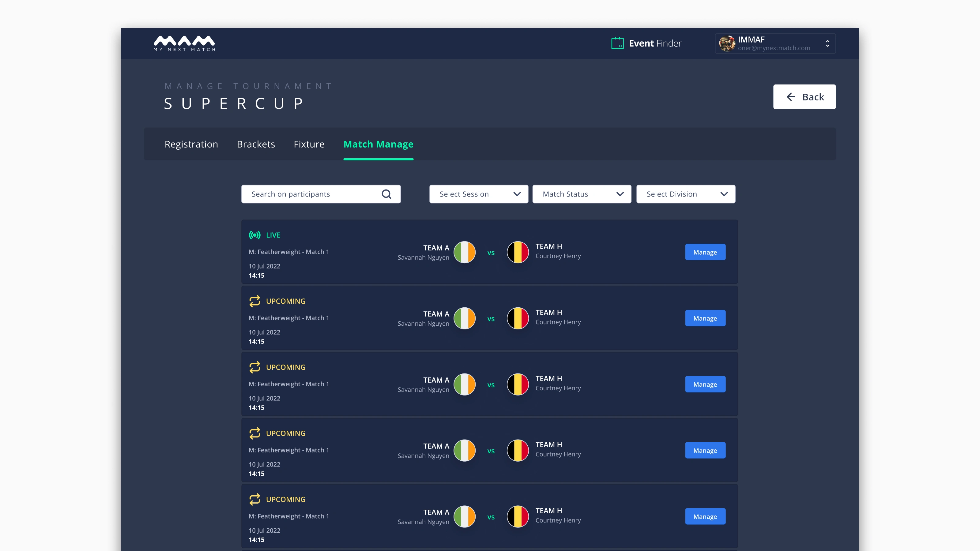Manage the LIVE match

tap(705, 252)
